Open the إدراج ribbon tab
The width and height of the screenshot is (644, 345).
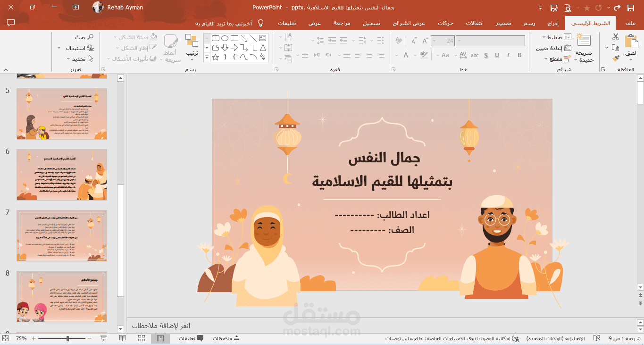pos(553,23)
